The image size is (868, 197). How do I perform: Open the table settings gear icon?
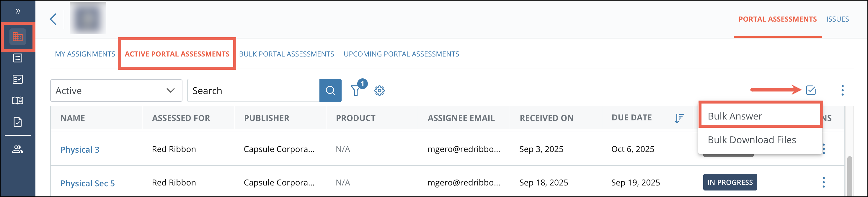(x=379, y=91)
